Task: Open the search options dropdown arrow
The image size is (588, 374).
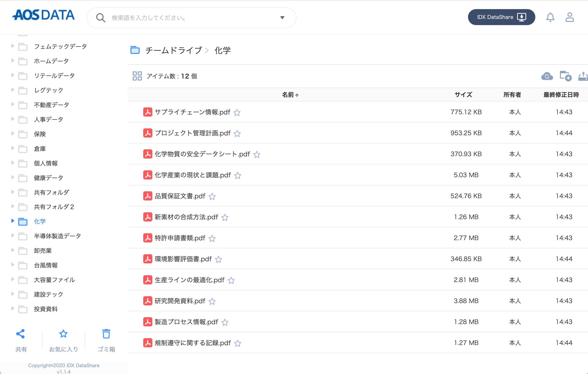Action: coord(282,17)
